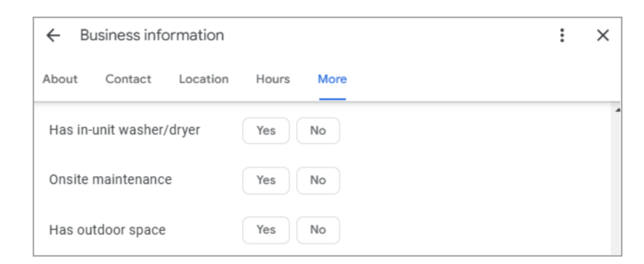Switch to the About tab
This screenshot has height=264, width=644.
pos(60,79)
